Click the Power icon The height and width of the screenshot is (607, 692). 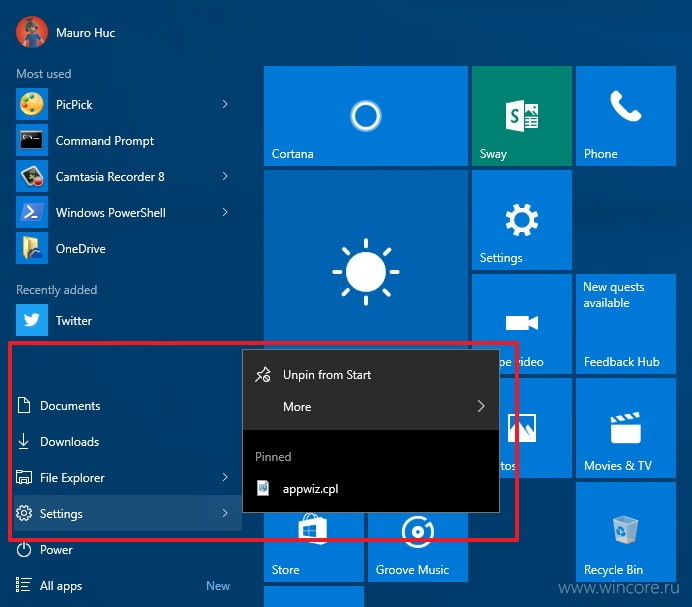point(24,550)
